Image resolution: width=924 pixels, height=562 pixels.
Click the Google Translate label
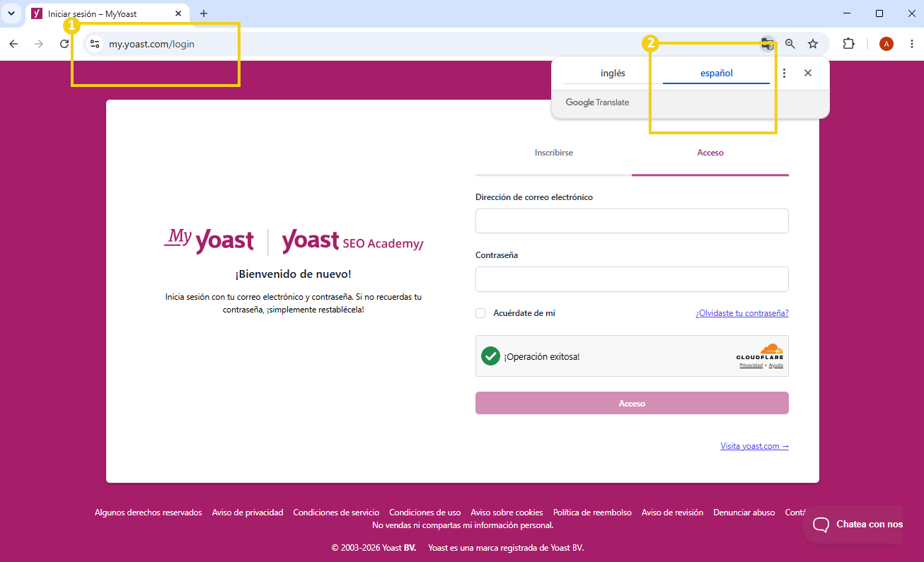pyautogui.click(x=597, y=103)
